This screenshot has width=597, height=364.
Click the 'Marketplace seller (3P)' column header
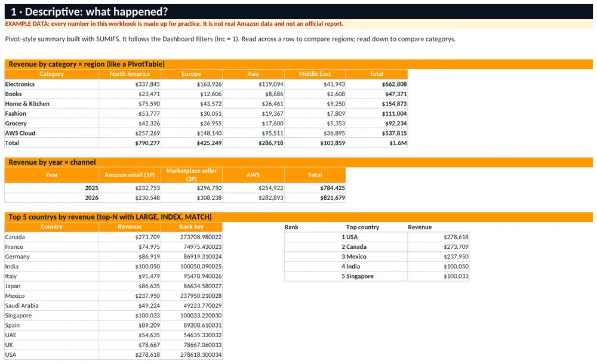point(191,175)
